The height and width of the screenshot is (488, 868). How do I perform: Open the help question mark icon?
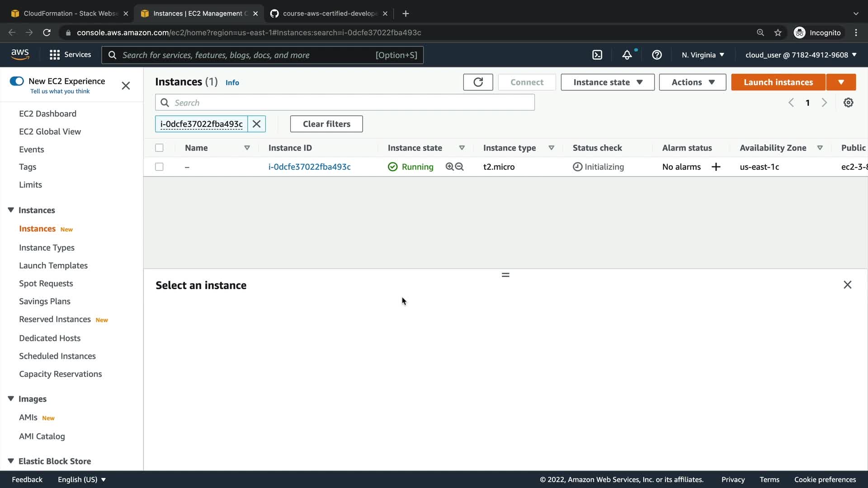[657, 55]
